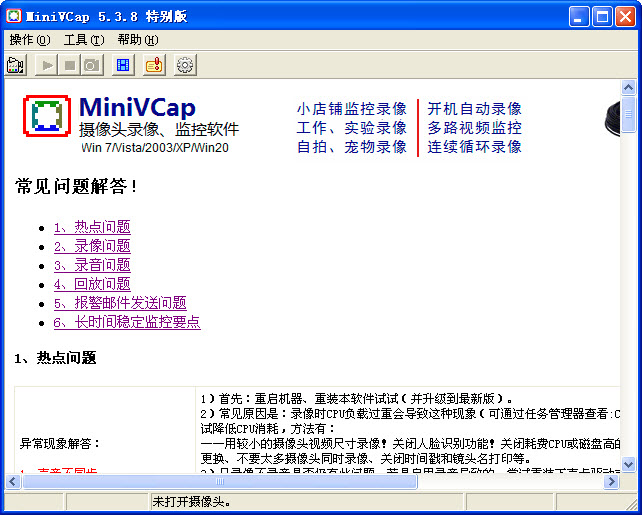Screen dimensions: 642x515
Task: Click the horizontal scrollbar thumb
Action: tap(220, 481)
